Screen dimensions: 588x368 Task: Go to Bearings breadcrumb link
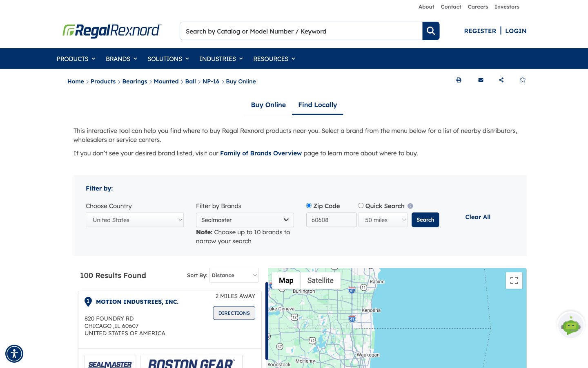click(x=135, y=81)
